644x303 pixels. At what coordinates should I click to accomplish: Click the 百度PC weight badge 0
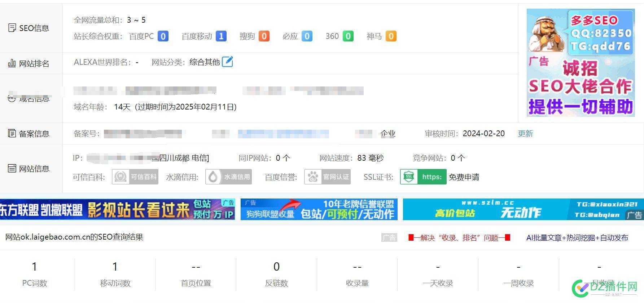point(163,36)
